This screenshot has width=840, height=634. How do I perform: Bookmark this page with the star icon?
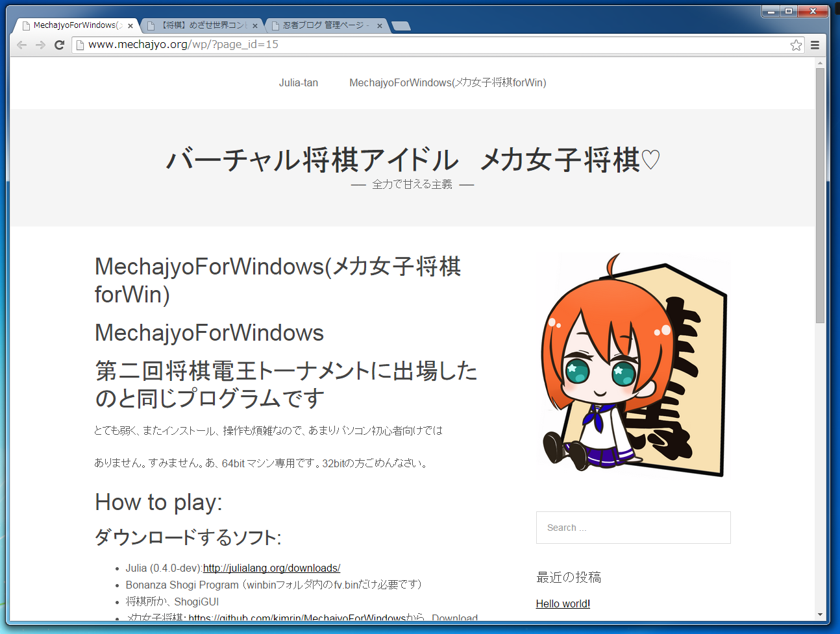pyautogui.click(x=796, y=45)
